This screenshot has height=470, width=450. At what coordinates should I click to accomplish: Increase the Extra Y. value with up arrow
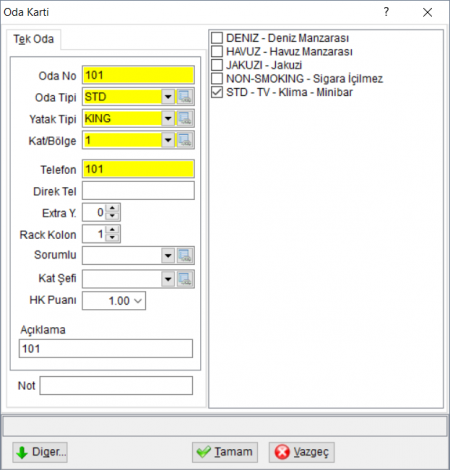pyautogui.click(x=112, y=208)
